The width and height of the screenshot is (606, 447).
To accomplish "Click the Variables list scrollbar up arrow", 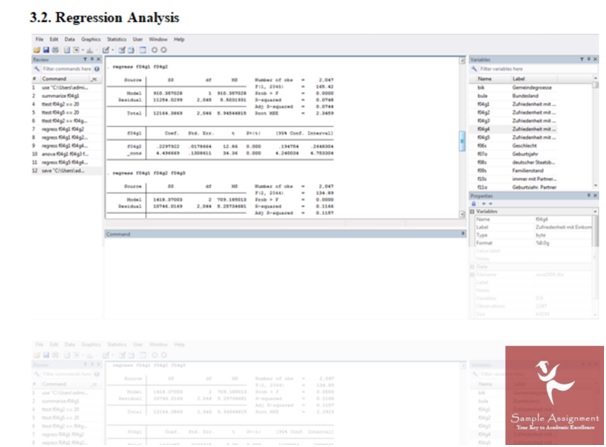I will tap(595, 79).
